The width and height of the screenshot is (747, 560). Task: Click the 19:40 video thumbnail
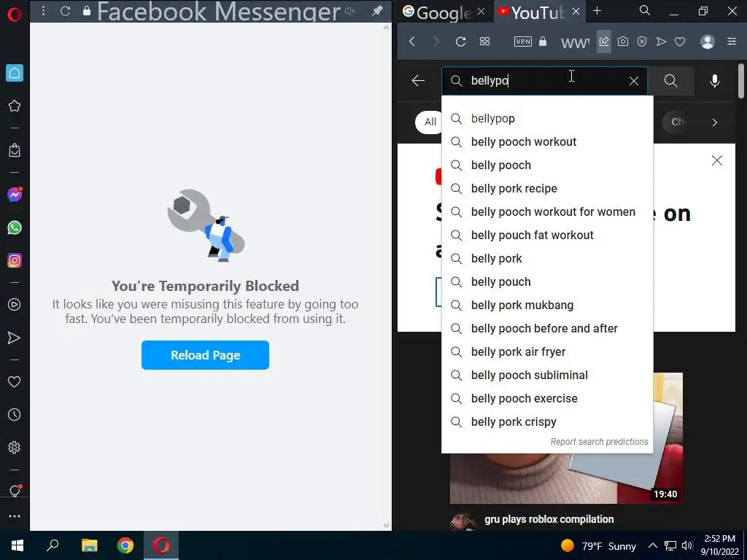pyautogui.click(x=566, y=478)
